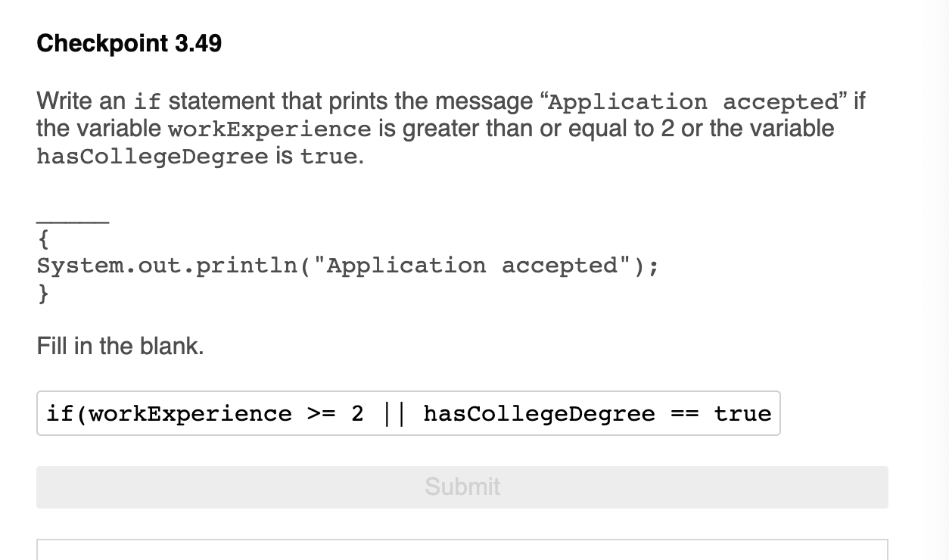Click hasCollegeDegree inside the answer field
The image size is (949, 560).
pos(539,413)
